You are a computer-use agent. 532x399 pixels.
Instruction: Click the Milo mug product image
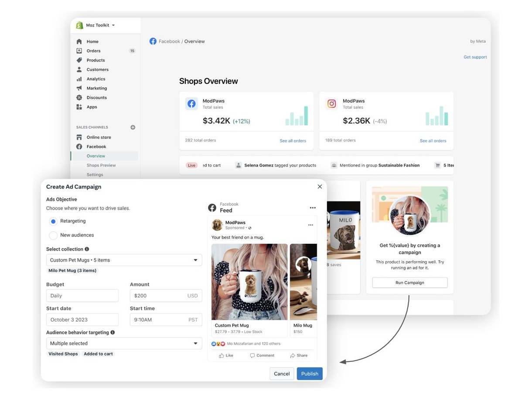tap(344, 230)
